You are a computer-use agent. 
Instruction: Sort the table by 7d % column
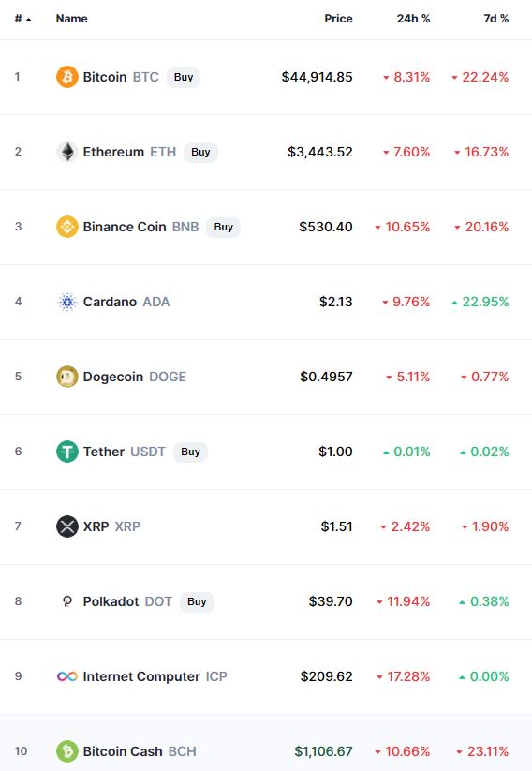[496, 19]
